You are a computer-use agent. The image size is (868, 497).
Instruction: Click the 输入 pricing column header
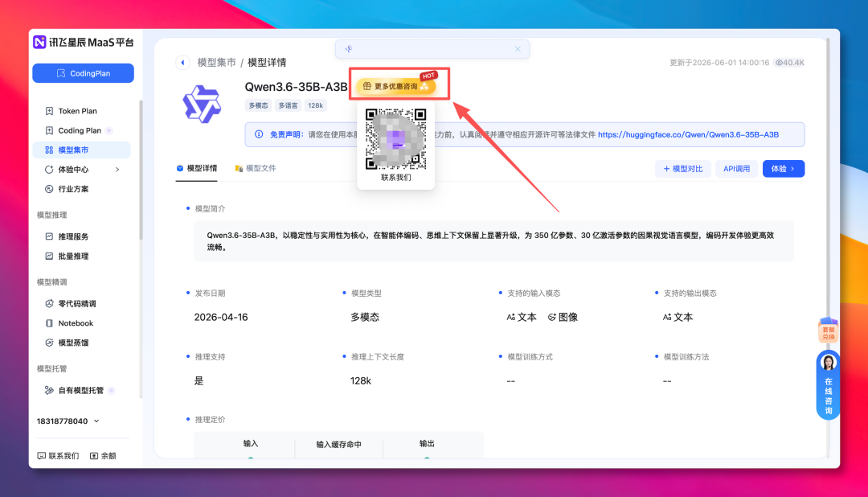coord(250,443)
